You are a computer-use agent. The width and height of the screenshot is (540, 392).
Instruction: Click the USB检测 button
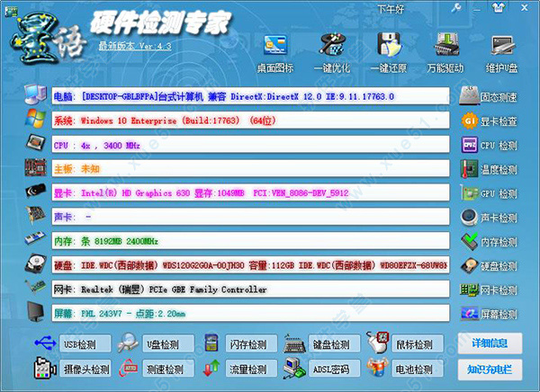[x=85, y=343]
